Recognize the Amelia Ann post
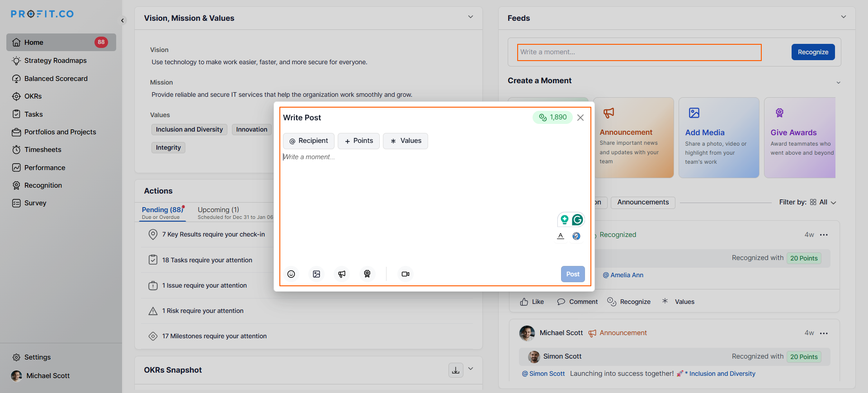 point(629,302)
